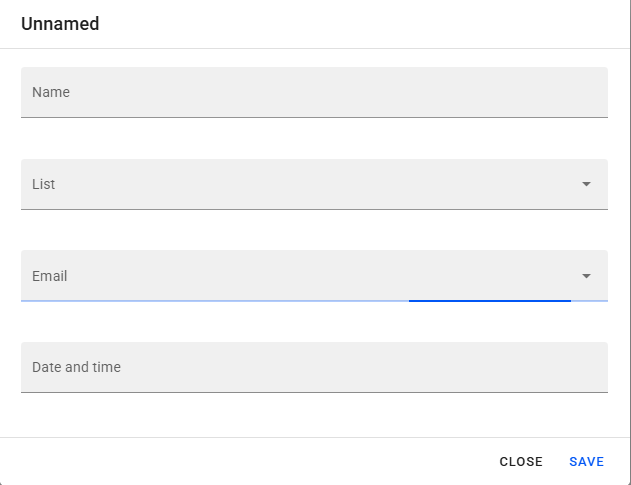
Task: Click the SAVE button
Action: point(586,462)
